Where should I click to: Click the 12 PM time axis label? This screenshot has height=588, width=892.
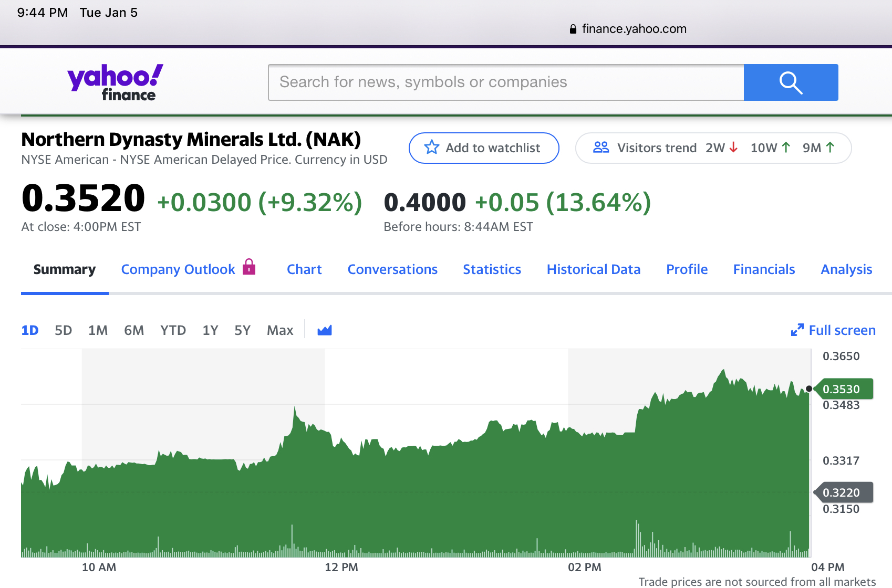[x=341, y=567]
